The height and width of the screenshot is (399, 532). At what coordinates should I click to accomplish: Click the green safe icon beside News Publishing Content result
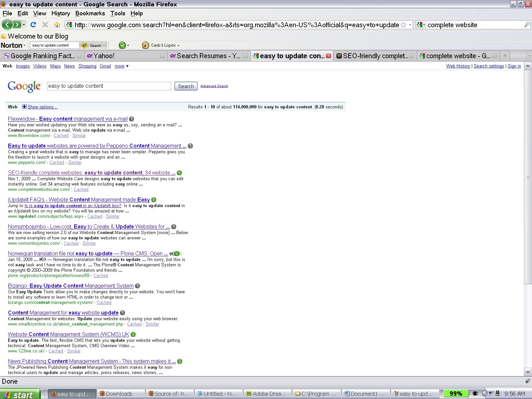pyautogui.click(x=180, y=361)
